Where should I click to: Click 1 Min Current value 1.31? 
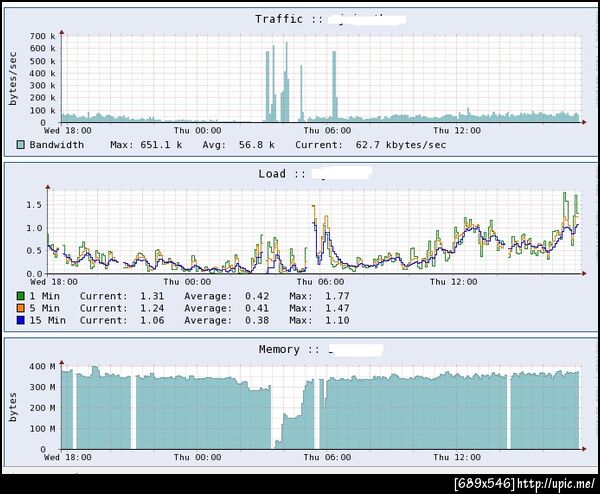coord(152,296)
